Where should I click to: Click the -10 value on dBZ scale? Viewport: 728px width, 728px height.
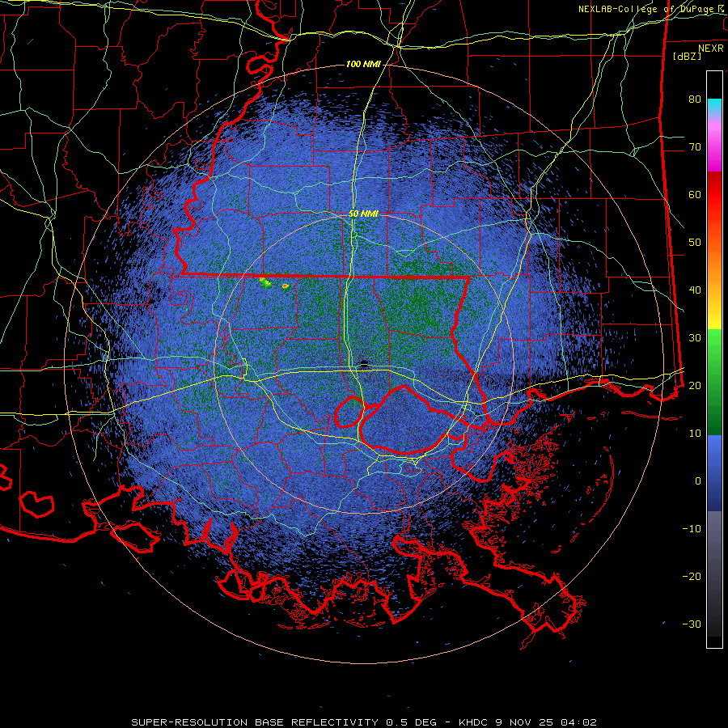pyautogui.click(x=692, y=529)
